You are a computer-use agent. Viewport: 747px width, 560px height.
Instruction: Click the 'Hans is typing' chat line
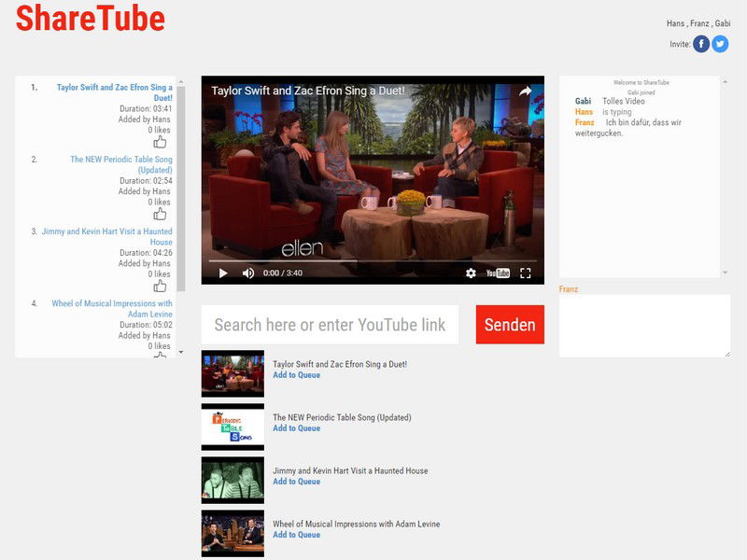(x=603, y=112)
